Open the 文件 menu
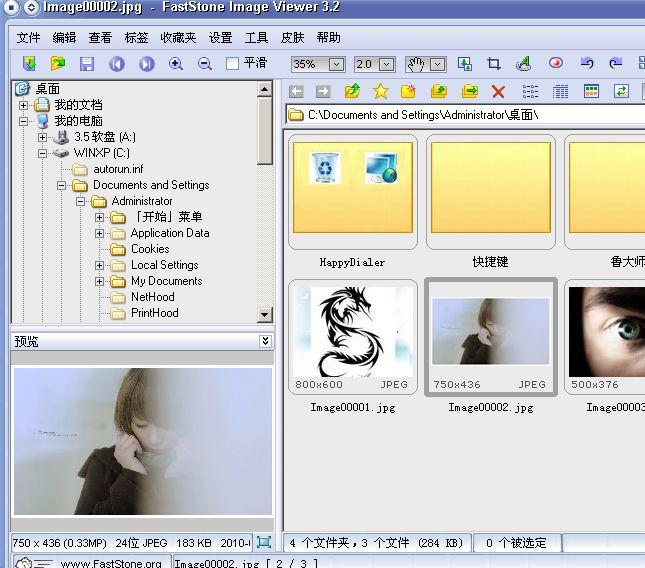 28,38
